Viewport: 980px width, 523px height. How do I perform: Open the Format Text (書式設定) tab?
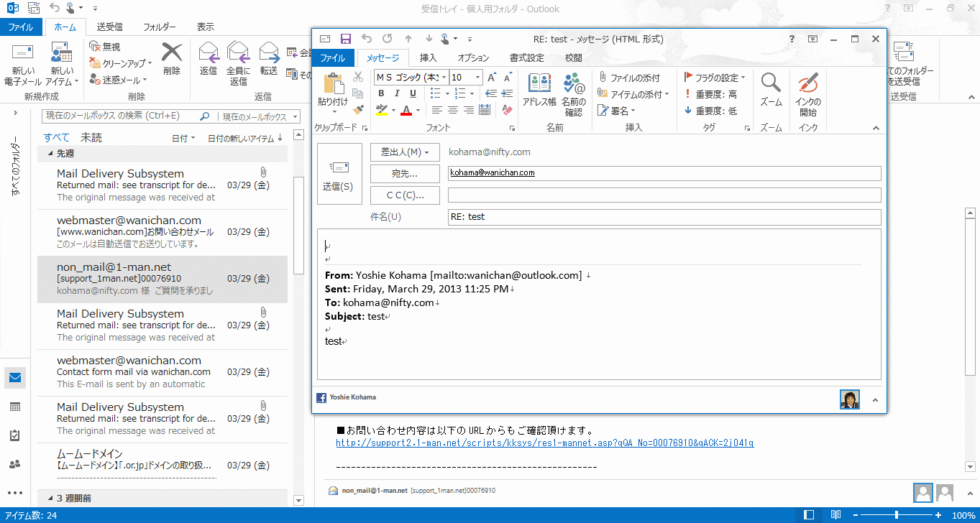tap(527, 58)
